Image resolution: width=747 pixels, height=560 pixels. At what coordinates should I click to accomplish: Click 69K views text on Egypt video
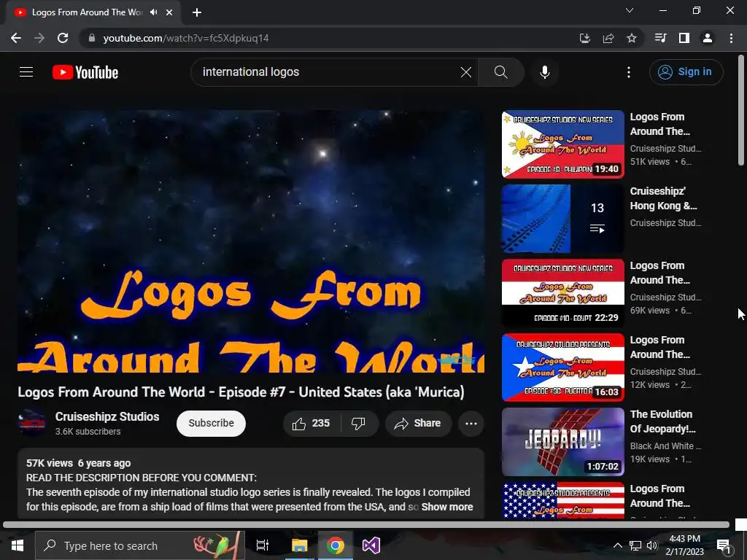tap(650, 311)
